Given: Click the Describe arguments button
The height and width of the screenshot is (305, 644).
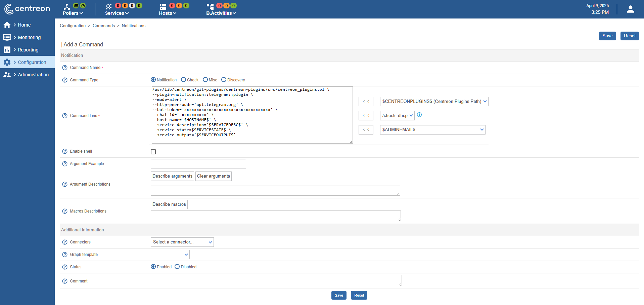Looking at the screenshot, I should click(x=172, y=176).
